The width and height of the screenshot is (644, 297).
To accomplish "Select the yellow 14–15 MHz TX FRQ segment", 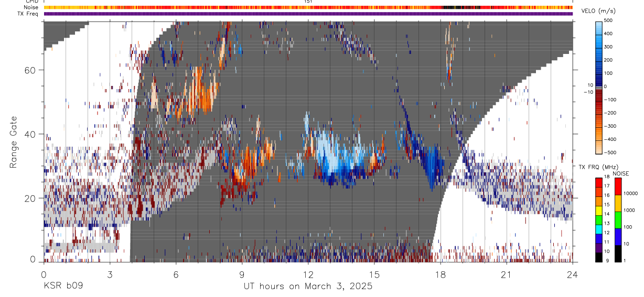I will coord(599,210).
